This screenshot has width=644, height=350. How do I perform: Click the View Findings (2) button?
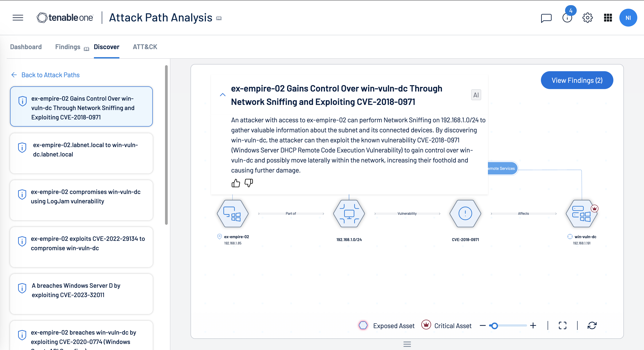click(576, 80)
